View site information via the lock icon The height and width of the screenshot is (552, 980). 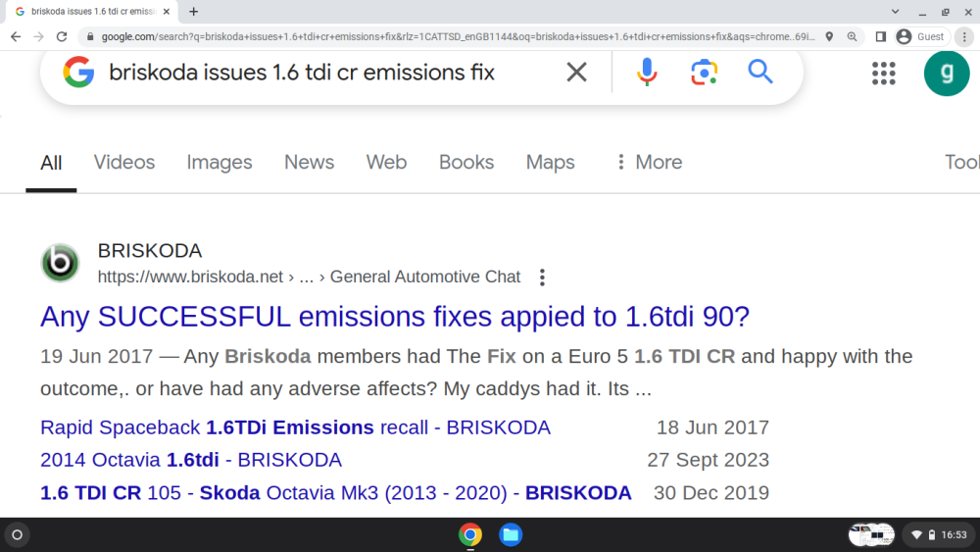pyautogui.click(x=90, y=37)
